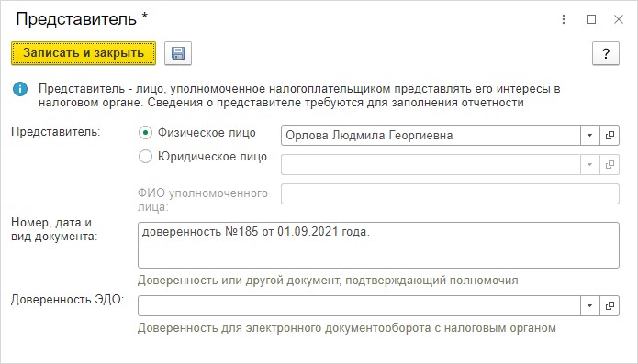Expand the Доверенность ЭДО dropdown list
This screenshot has height=364, width=638.
(590, 306)
